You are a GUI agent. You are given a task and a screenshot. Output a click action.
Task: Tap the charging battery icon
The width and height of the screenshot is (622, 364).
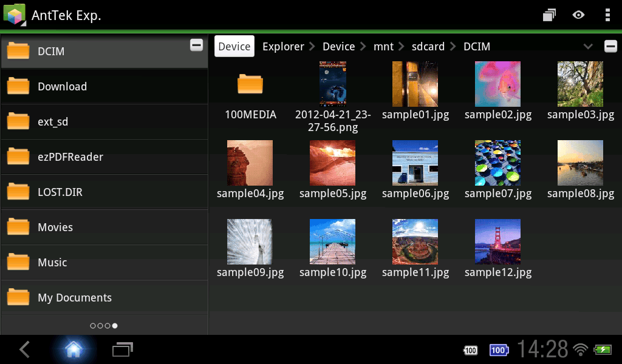(x=603, y=349)
